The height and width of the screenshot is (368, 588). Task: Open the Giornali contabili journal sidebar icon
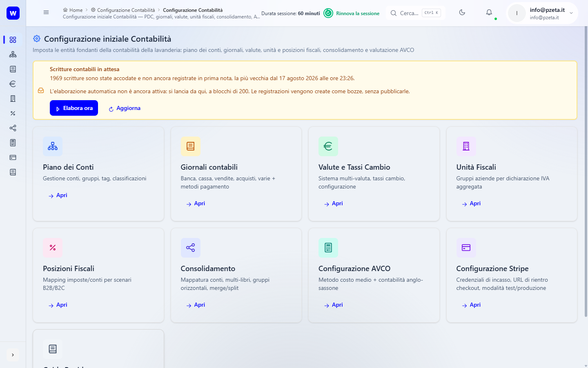click(x=13, y=69)
